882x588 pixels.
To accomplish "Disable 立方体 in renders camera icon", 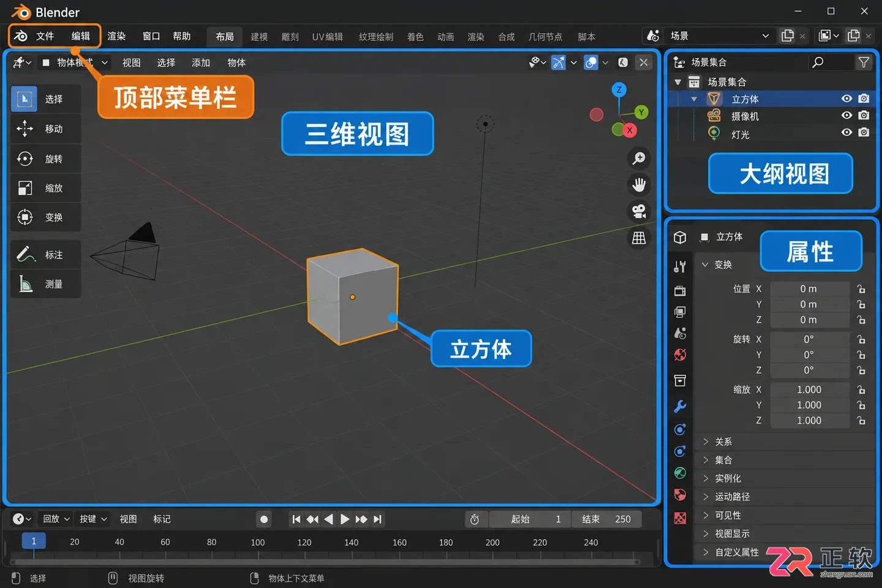I will [864, 99].
